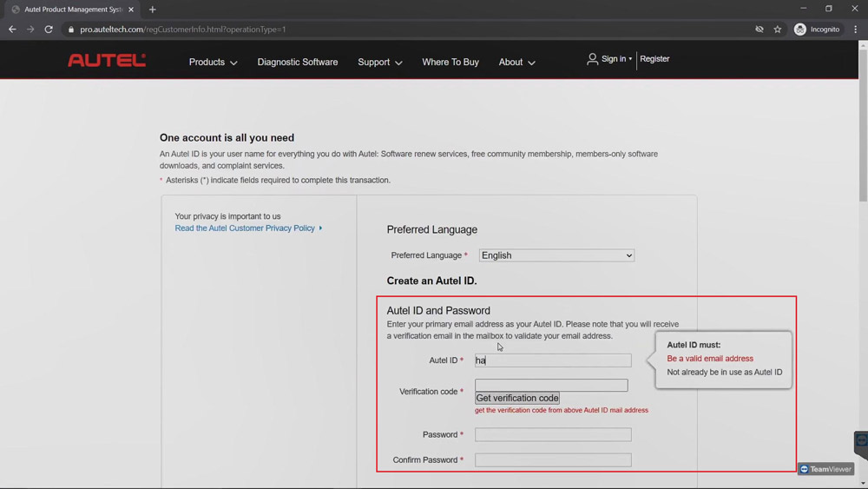
Task: Open new tab with plus icon
Action: click(152, 10)
